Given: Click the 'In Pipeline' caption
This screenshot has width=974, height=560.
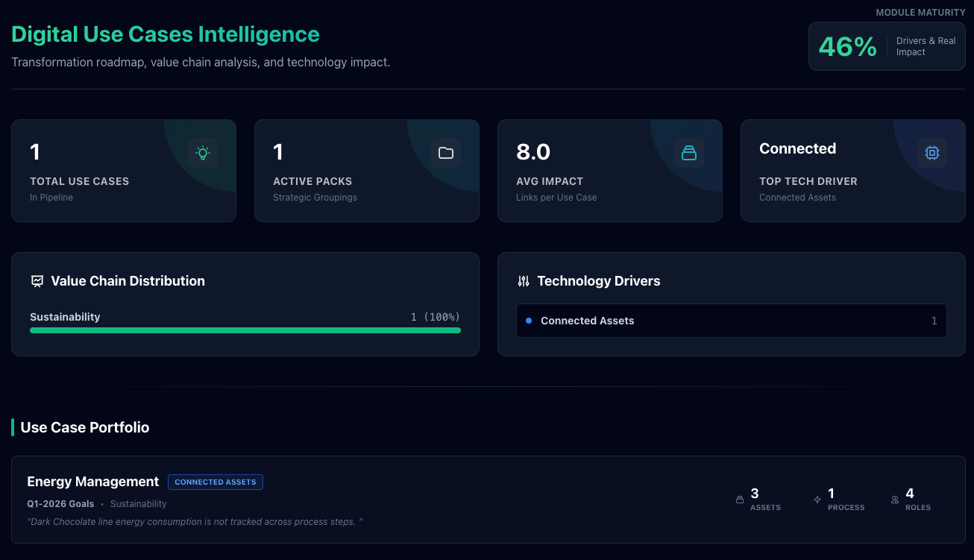Looking at the screenshot, I should pos(51,198).
